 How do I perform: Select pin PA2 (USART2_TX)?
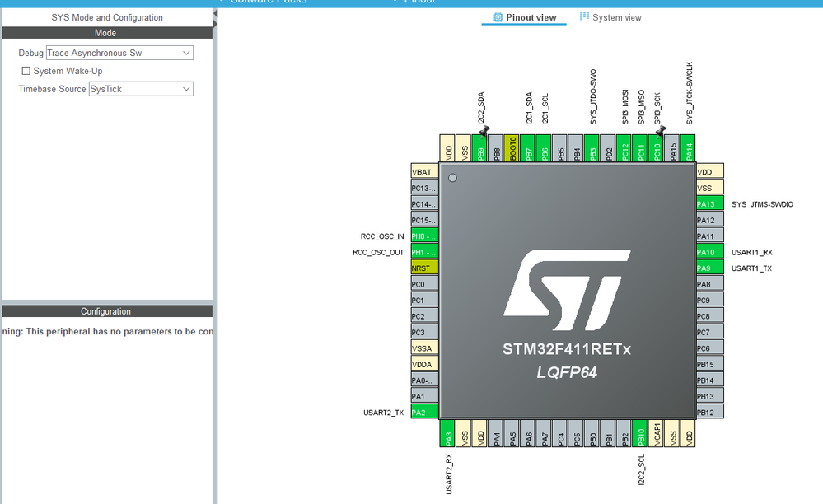[x=424, y=412]
